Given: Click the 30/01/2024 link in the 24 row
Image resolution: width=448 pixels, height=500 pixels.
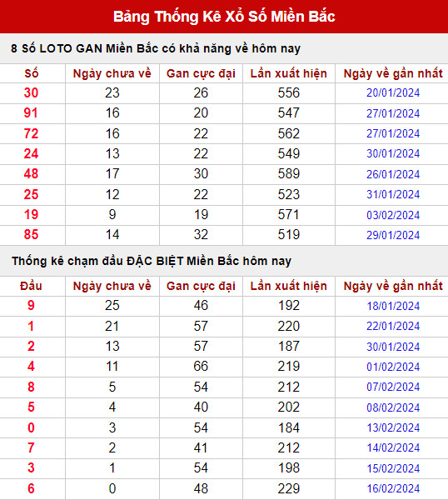Looking at the screenshot, I should pyautogui.click(x=393, y=153).
